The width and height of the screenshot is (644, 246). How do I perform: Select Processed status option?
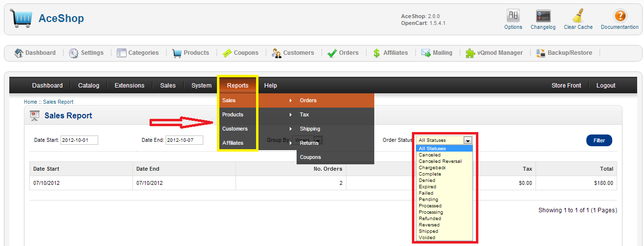tap(445, 206)
